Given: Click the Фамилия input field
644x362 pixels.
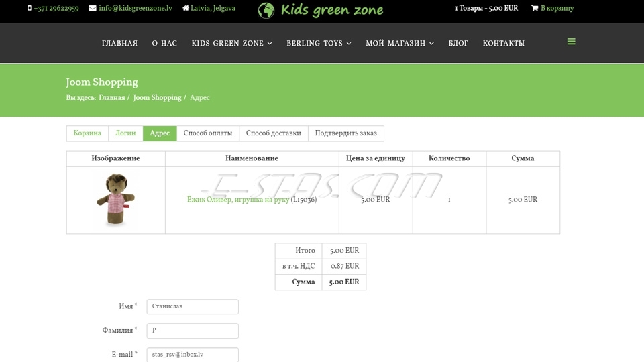Looking at the screenshot, I should pos(193,330).
